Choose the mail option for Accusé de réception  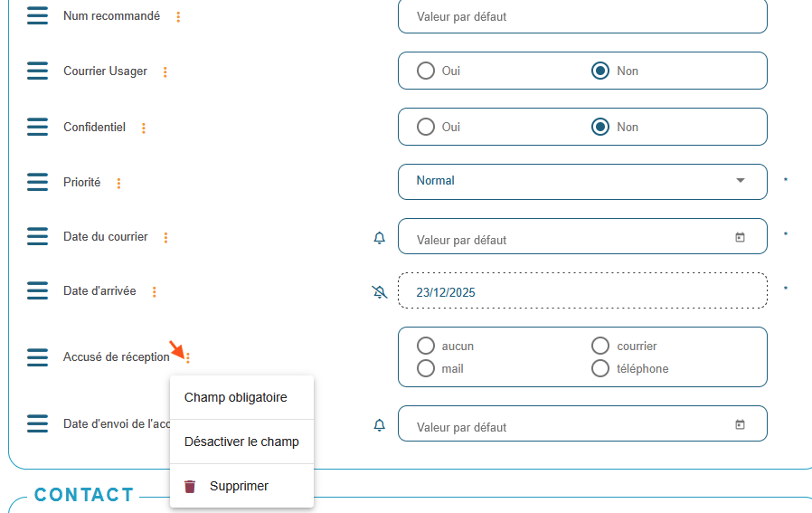tap(426, 368)
